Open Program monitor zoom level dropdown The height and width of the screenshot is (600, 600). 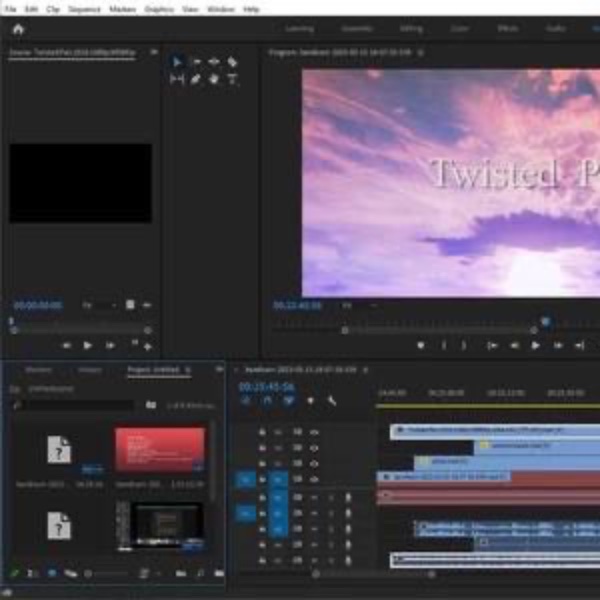point(358,305)
